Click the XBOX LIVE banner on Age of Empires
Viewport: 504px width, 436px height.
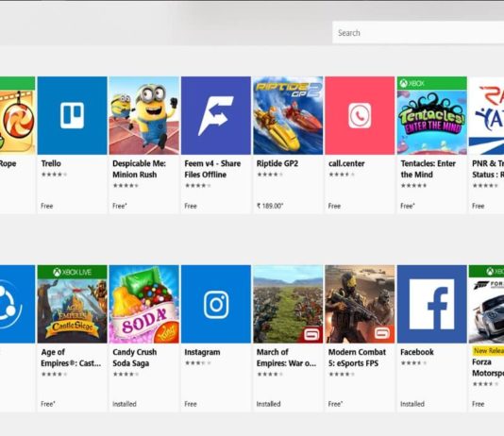tap(73, 272)
